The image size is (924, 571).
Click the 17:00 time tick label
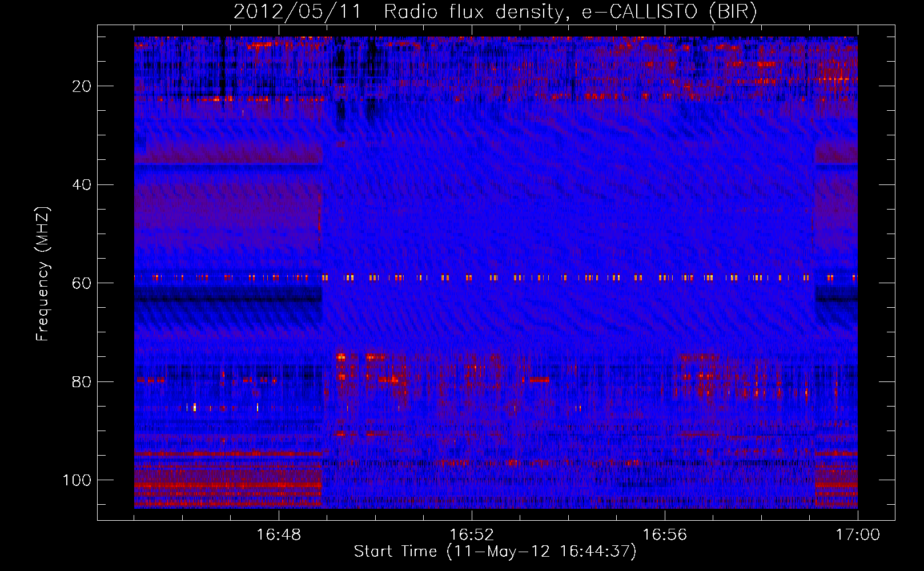tap(858, 535)
